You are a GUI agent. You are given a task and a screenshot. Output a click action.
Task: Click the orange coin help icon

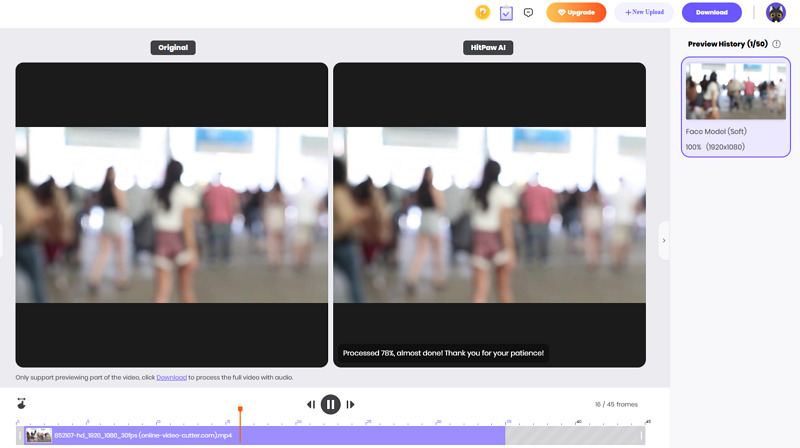pyautogui.click(x=483, y=13)
